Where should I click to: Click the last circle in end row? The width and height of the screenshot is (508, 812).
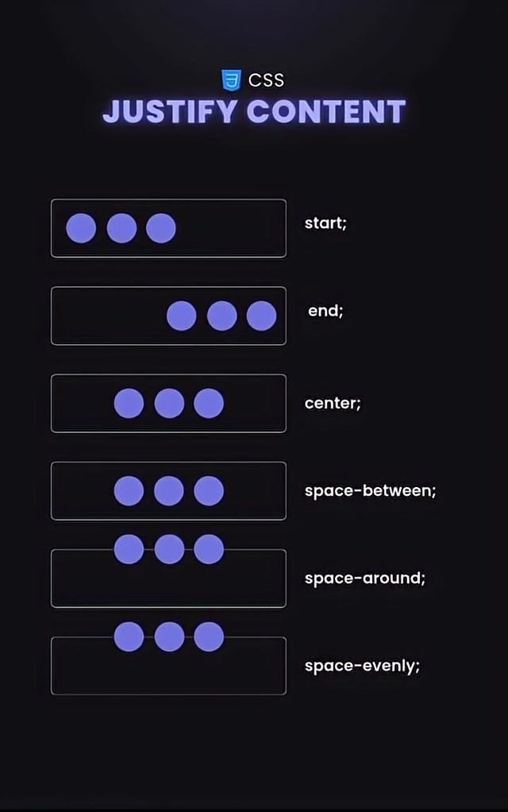261,316
